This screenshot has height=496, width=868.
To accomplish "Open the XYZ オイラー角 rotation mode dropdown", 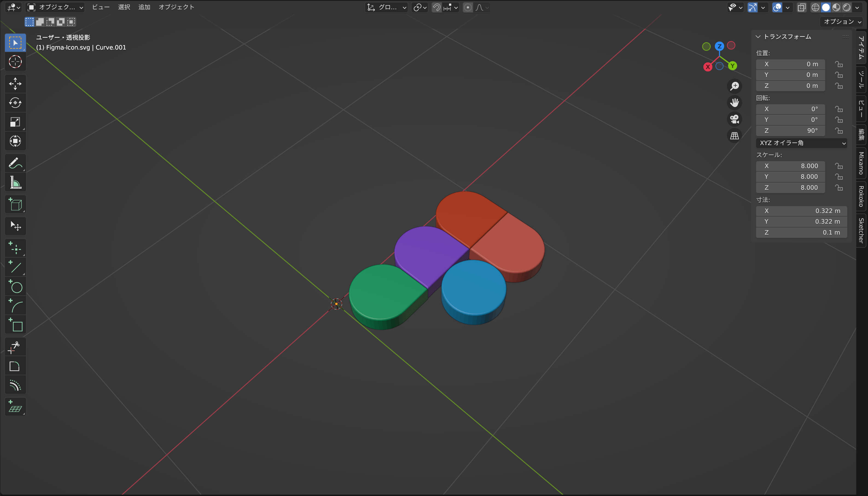I will tap(801, 143).
